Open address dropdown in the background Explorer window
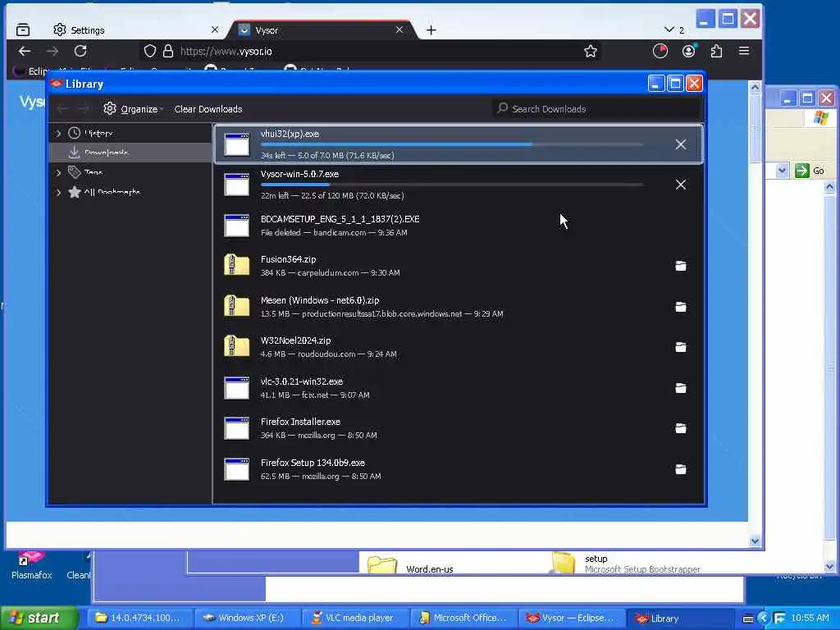840x630 pixels. tap(782, 171)
